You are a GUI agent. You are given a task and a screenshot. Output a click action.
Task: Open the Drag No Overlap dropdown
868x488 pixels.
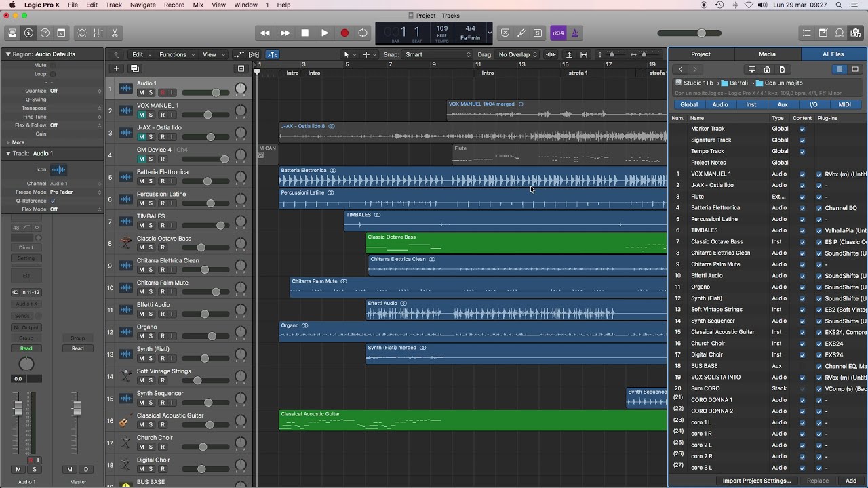coord(517,54)
